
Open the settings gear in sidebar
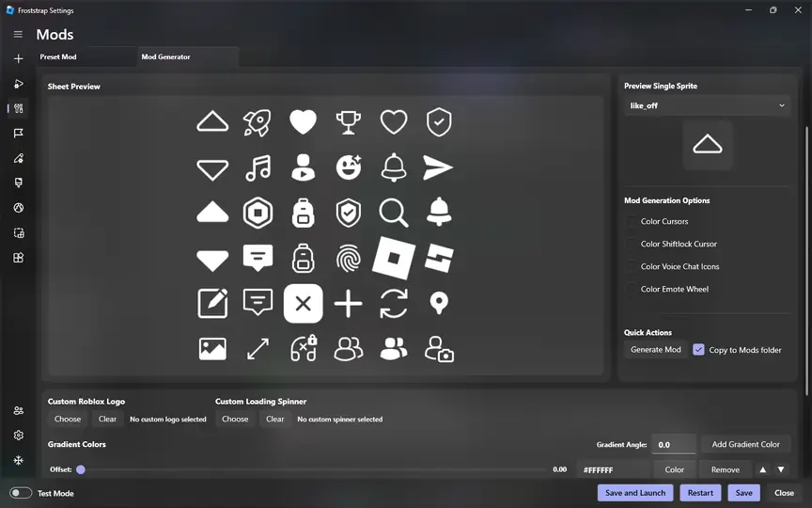point(18,436)
